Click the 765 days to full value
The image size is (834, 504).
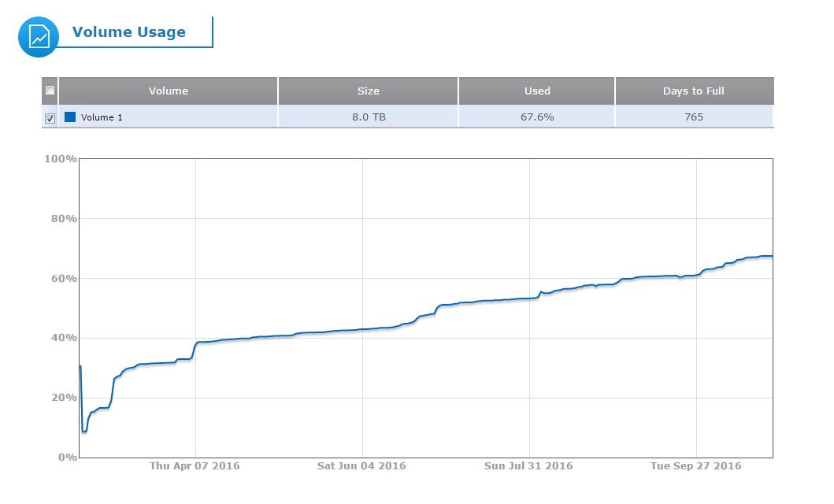tap(693, 117)
